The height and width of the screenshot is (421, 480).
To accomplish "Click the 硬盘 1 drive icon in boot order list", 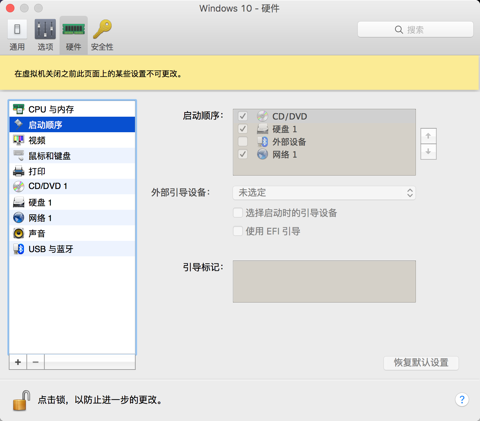I will coord(262,129).
